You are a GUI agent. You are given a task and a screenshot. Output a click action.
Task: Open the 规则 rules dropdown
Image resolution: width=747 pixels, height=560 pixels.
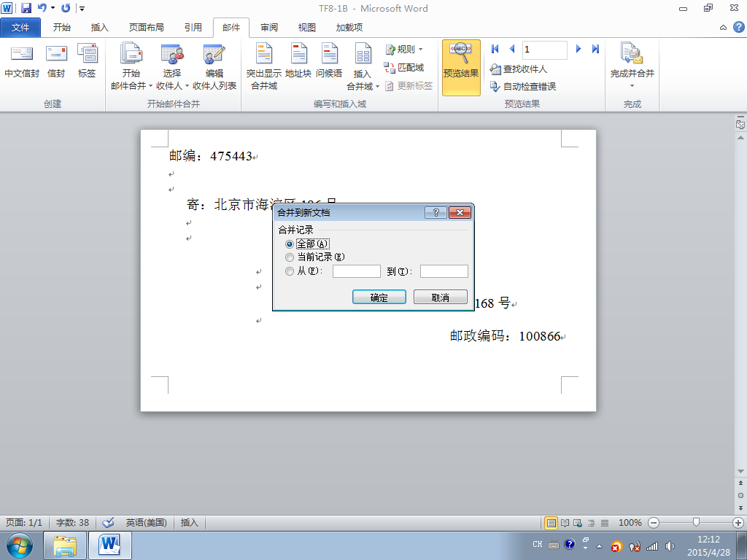[x=404, y=49]
